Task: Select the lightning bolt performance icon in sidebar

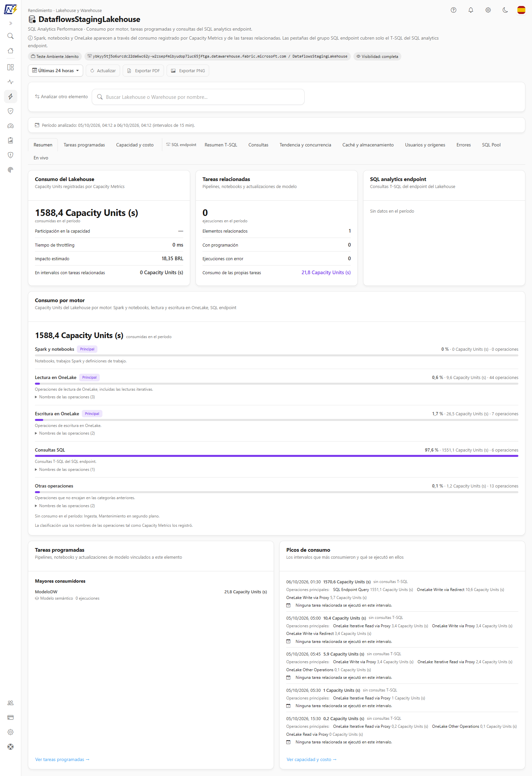Action: pyautogui.click(x=10, y=97)
